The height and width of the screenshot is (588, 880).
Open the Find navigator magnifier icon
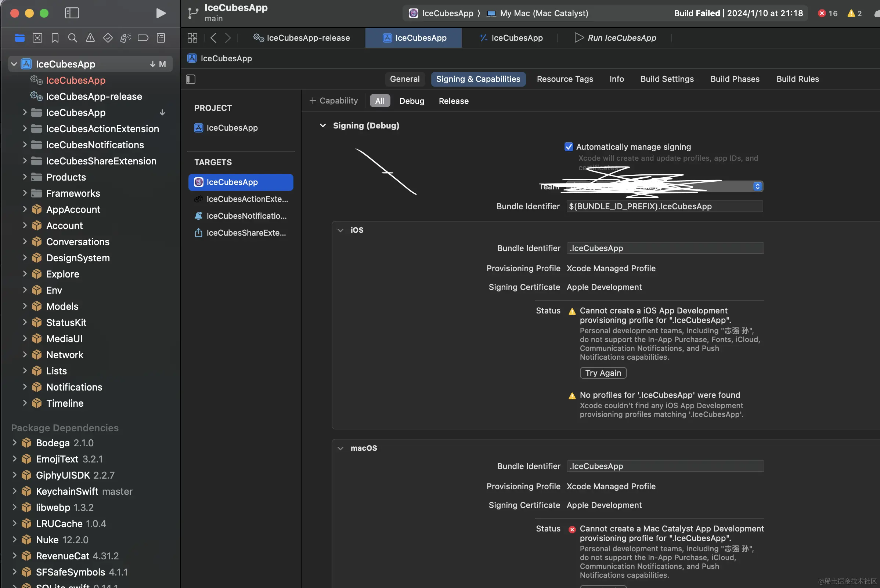[x=72, y=38]
